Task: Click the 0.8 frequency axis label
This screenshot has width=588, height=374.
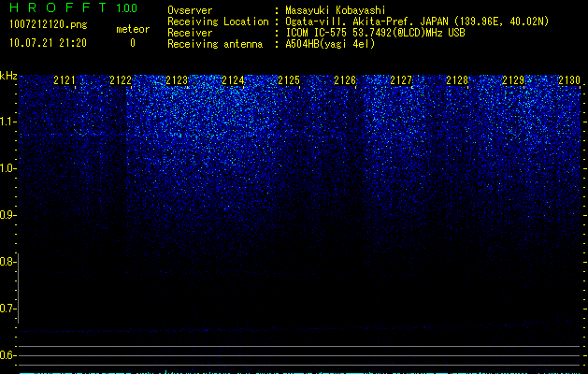Action: (x=7, y=262)
